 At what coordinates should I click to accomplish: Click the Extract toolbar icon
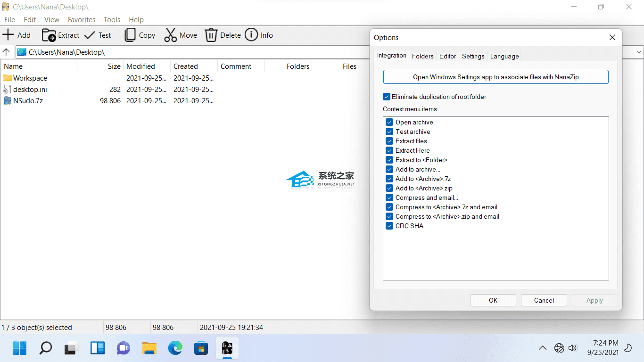click(x=49, y=35)
